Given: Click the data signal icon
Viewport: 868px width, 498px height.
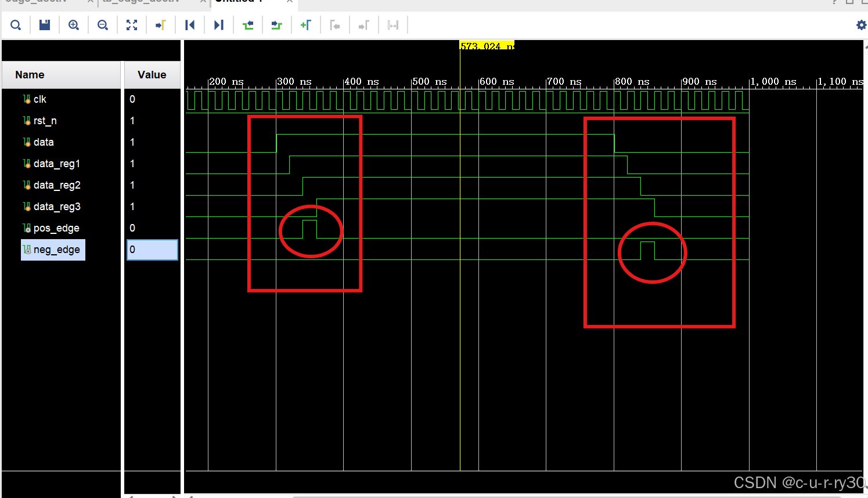Looking at the screenshot, I should point(27,142).
